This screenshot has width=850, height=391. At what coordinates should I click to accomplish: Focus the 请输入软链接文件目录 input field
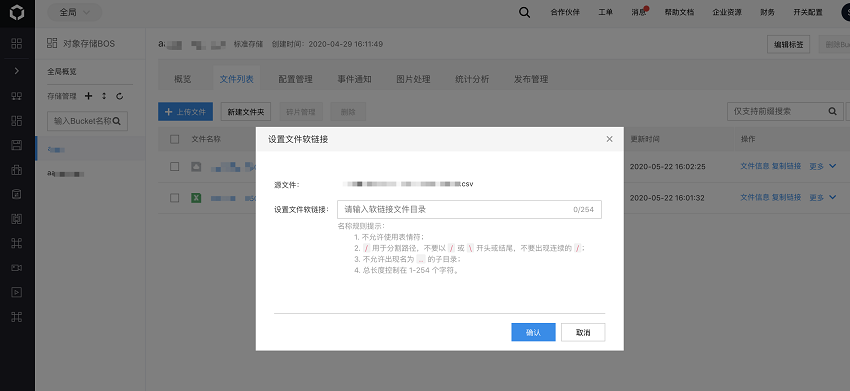coord(469,209)
